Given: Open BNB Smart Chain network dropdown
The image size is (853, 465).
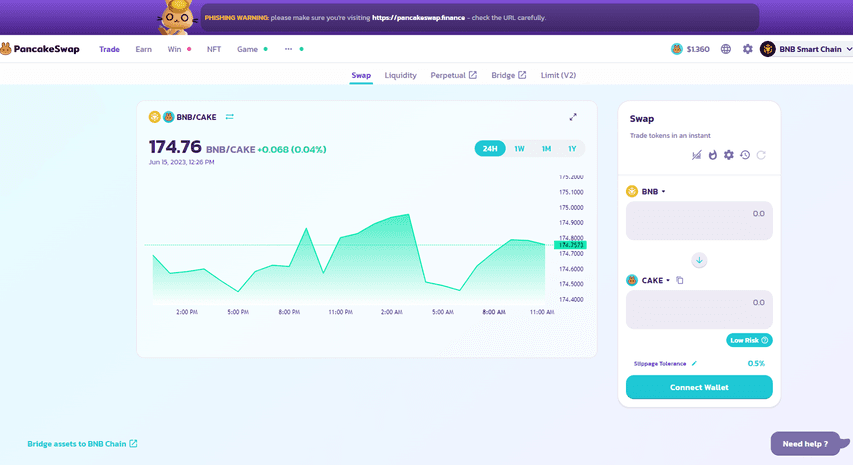Looking at the screenshot, I should tap(806, 49).
